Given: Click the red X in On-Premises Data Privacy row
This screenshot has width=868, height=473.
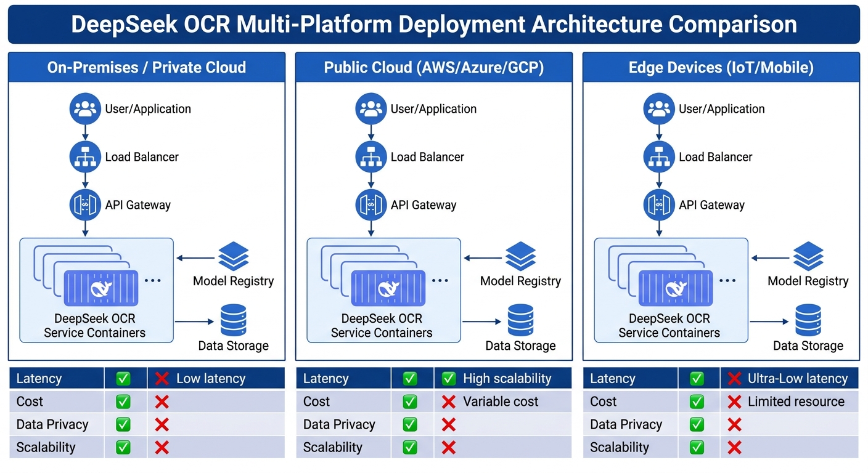Looking at the screenshot, I should click(x=162, y=424).
